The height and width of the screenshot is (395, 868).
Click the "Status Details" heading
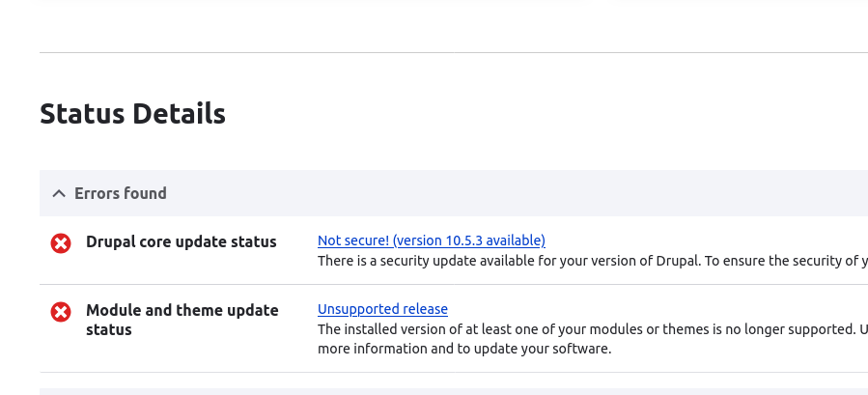coord(132,114)
